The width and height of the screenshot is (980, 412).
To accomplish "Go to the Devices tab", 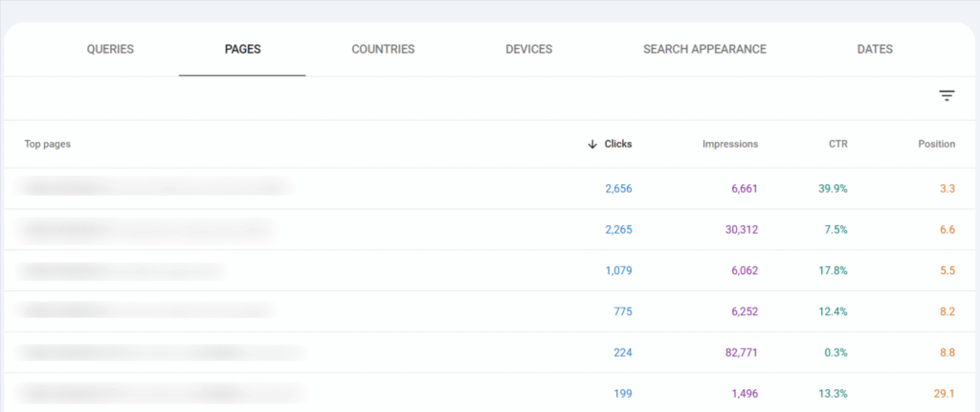I will (x=528, y=50).
